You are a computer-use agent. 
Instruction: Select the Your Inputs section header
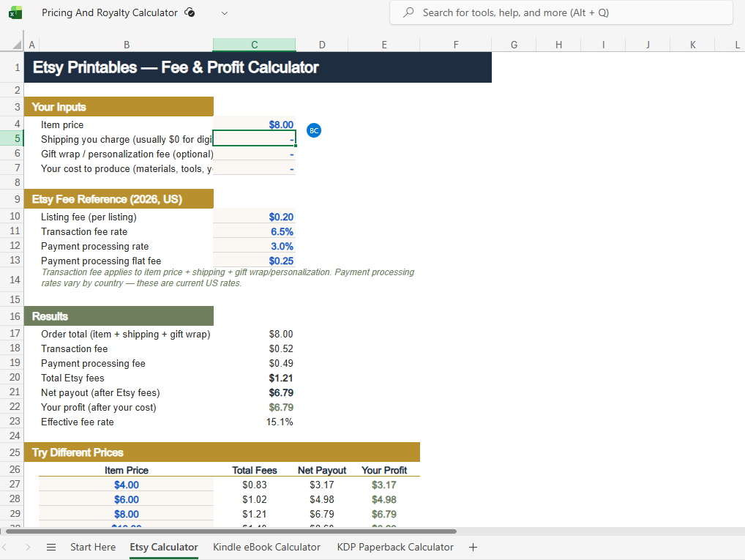pyautogui.click(x=119, y=106)
